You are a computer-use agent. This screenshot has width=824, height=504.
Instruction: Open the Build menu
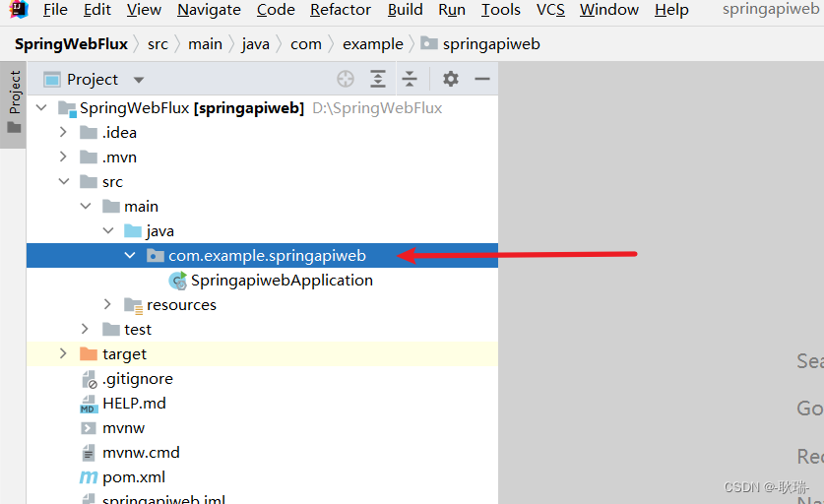pos(405,10)
